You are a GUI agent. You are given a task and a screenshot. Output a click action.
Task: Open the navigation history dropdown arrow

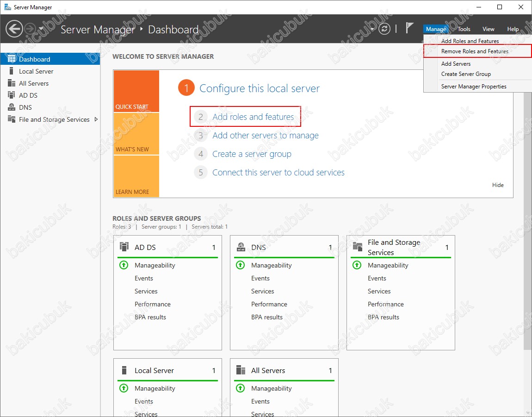click(x=41, y=29)
